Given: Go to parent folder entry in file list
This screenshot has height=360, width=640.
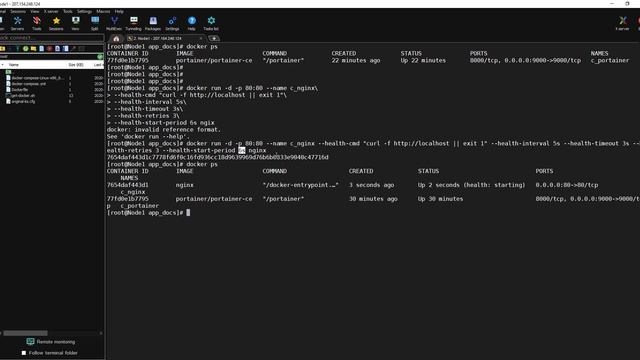Looking at the screenshot, I should pyautogui.click(x=8, y=72).
